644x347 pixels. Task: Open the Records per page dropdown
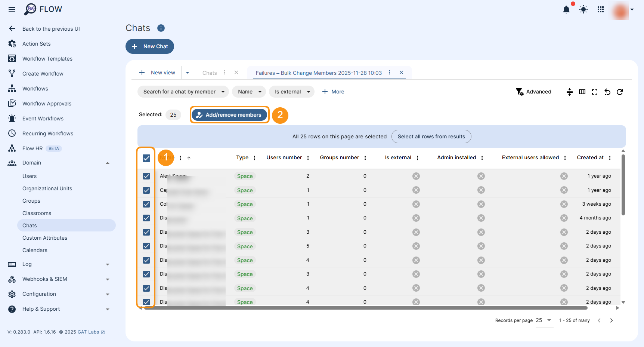pos(544,320)
